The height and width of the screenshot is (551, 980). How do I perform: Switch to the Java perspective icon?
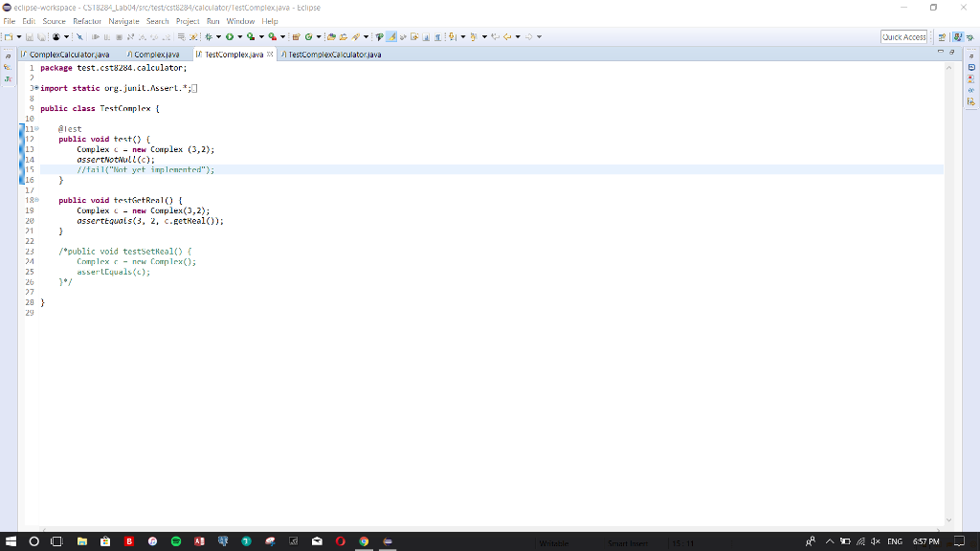pyautogui.click(x=957, y=37)
